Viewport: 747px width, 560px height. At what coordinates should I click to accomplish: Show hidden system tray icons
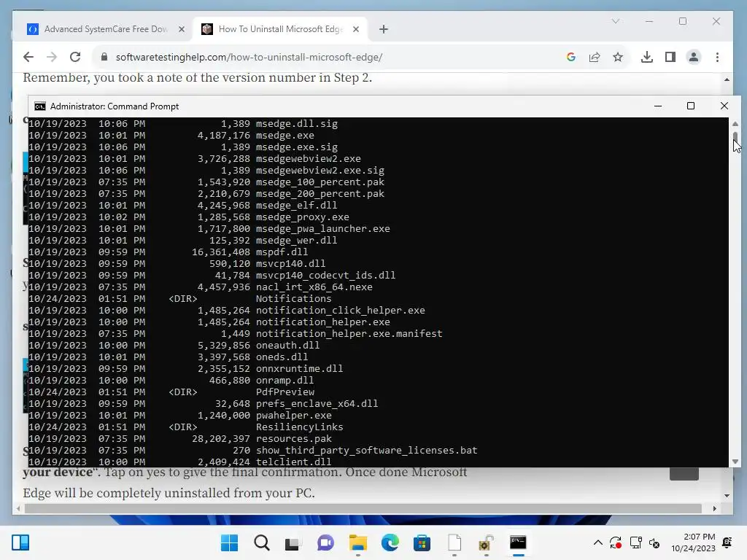pos(597,542)
